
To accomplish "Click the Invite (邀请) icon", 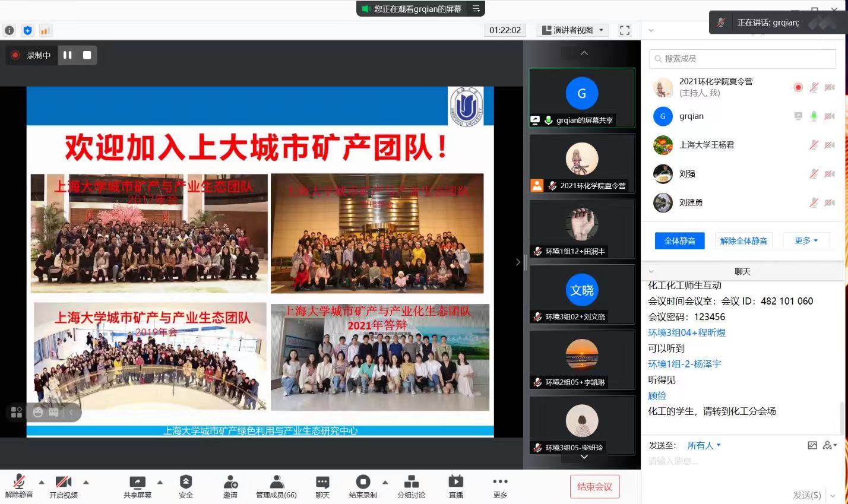I will tap(230, 481).
